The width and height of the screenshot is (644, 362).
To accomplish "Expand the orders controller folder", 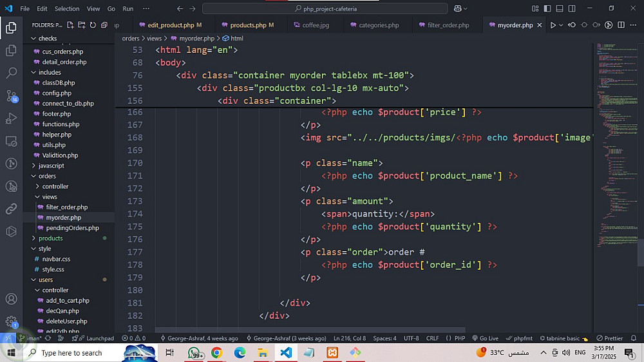I will click(x=55, y=186).
